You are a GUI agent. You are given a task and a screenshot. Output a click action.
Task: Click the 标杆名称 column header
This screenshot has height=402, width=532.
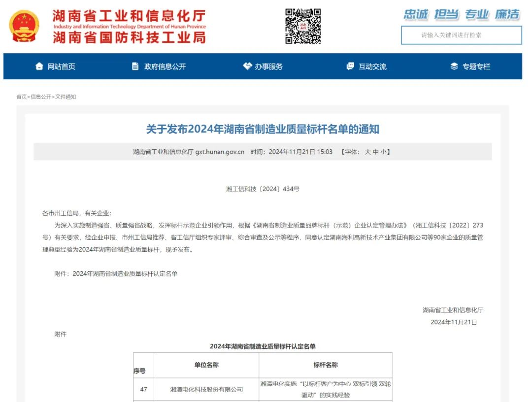tap(326, 365)
